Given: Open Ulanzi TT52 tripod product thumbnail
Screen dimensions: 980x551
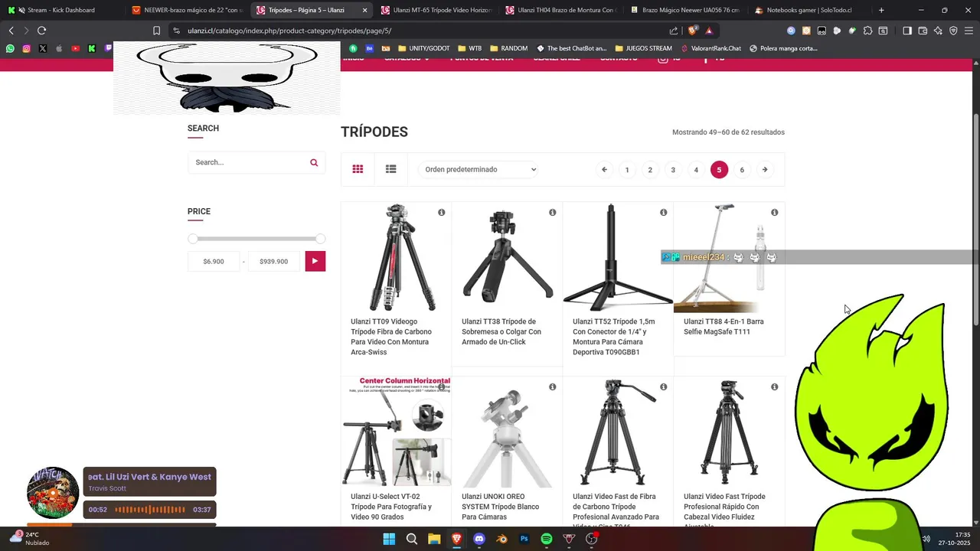Looking at the screenshot, I should click(x=618, y=257).
